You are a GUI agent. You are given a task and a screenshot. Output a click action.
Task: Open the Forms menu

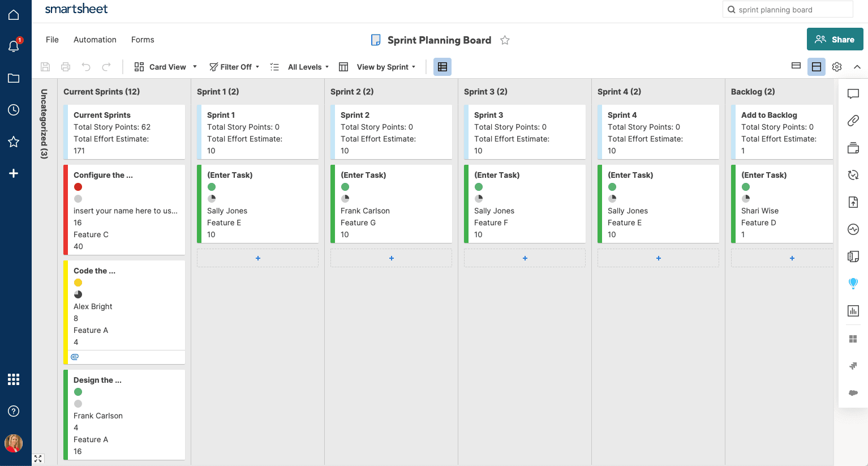pos(142,40)
